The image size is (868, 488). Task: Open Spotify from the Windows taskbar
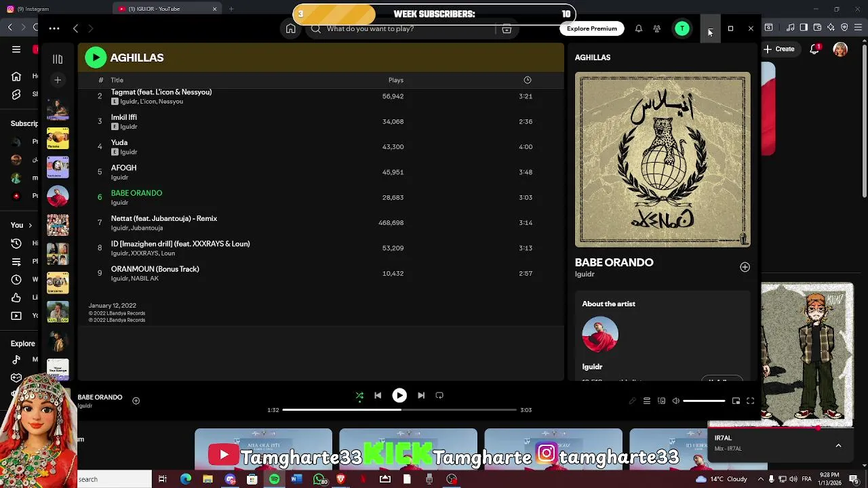click(x=274, y=479)
